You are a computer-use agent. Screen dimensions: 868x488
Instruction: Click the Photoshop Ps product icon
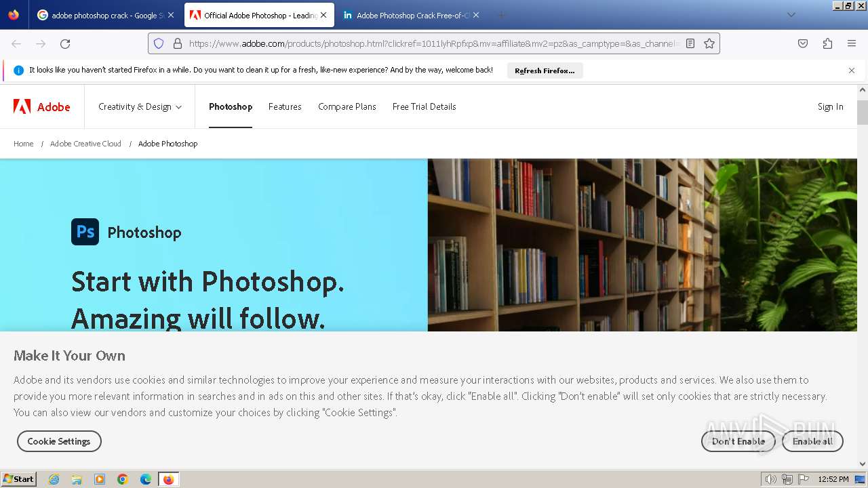click(x=85, y=232)
